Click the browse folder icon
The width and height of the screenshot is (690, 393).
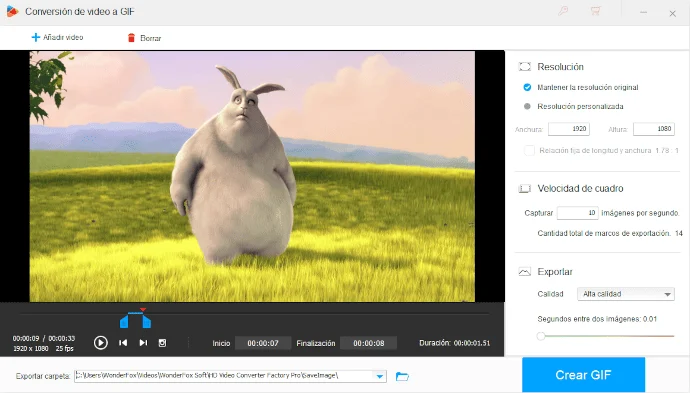[402, 376]
